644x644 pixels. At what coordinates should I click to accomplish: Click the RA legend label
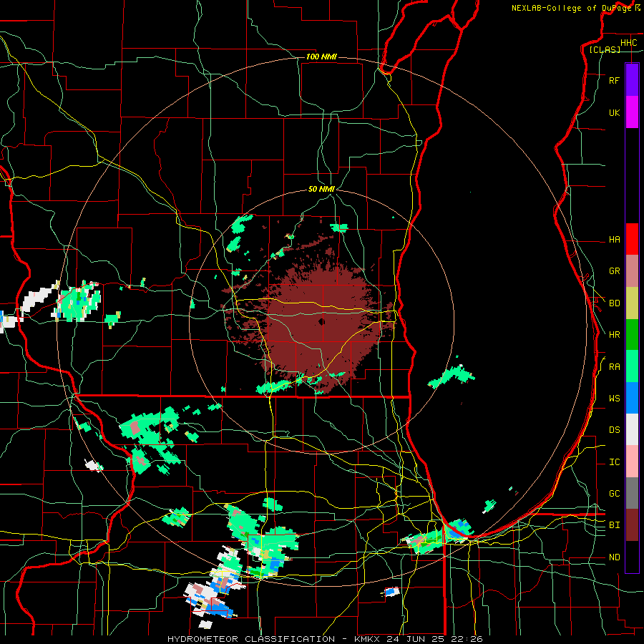pos(614,367)
